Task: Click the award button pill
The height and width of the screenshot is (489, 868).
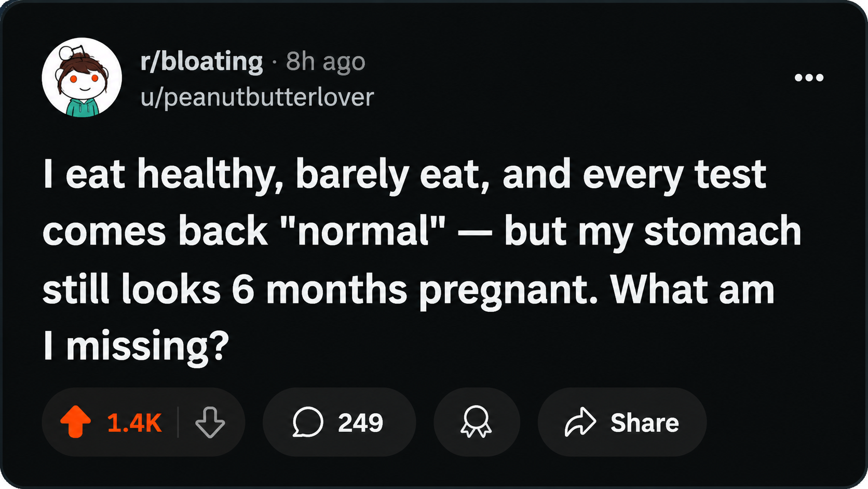Action: click(x=477, y=422)
